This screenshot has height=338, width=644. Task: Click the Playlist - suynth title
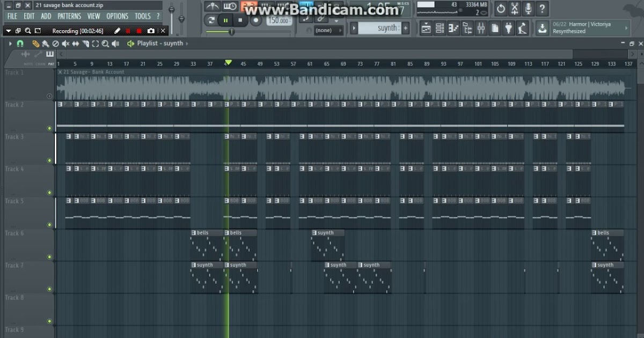[x=160, y=43]
